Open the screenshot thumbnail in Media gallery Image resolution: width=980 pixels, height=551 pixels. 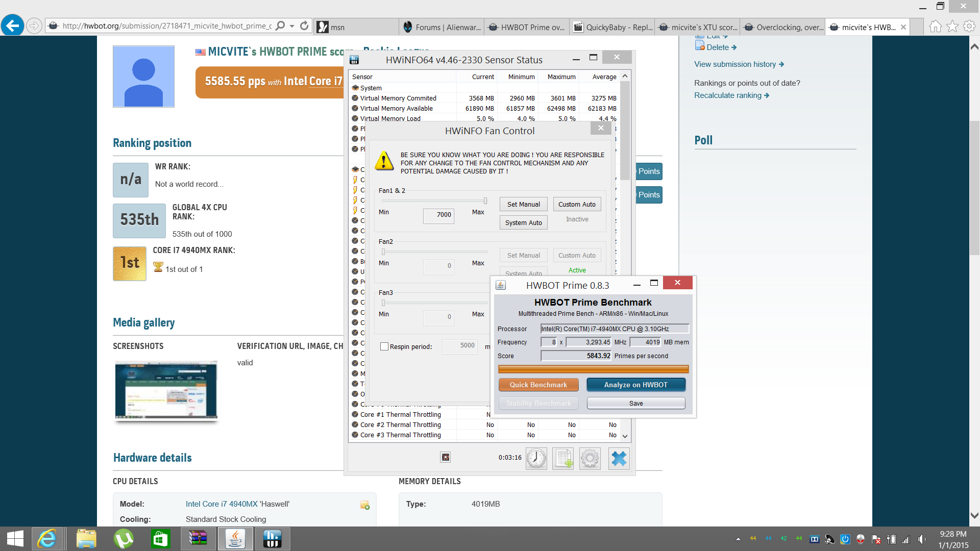[166, 390]
